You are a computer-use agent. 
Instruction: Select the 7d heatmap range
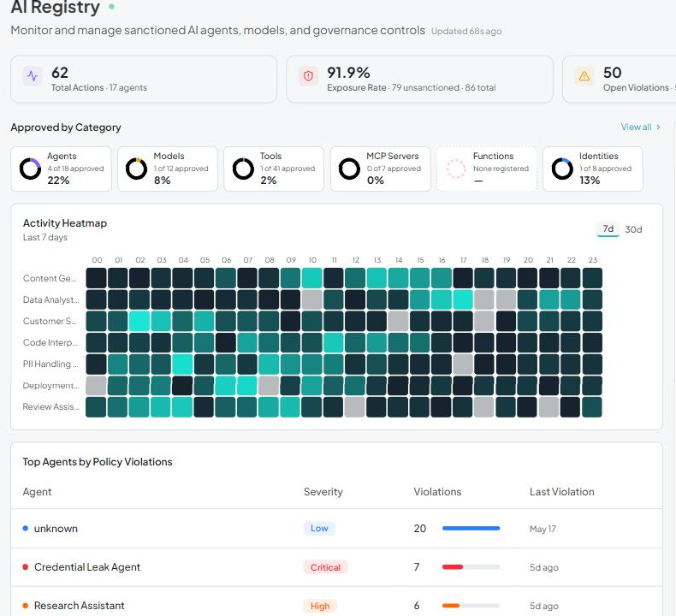[x=608, y=229]
